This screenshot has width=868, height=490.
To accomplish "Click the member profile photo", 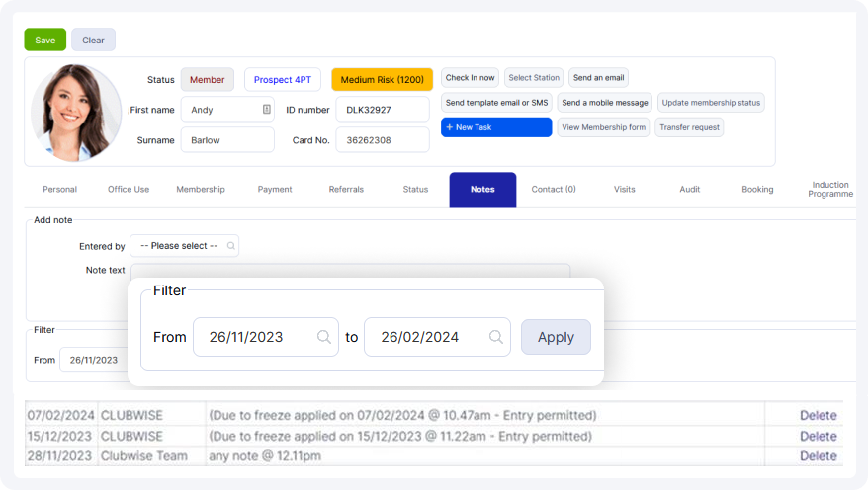I will point(76,113).
